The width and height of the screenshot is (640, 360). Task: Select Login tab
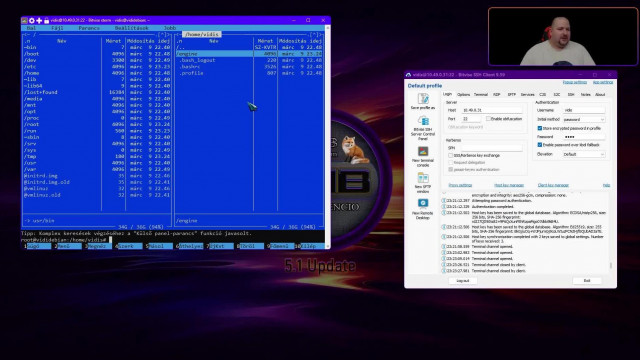tap(447, 94)
